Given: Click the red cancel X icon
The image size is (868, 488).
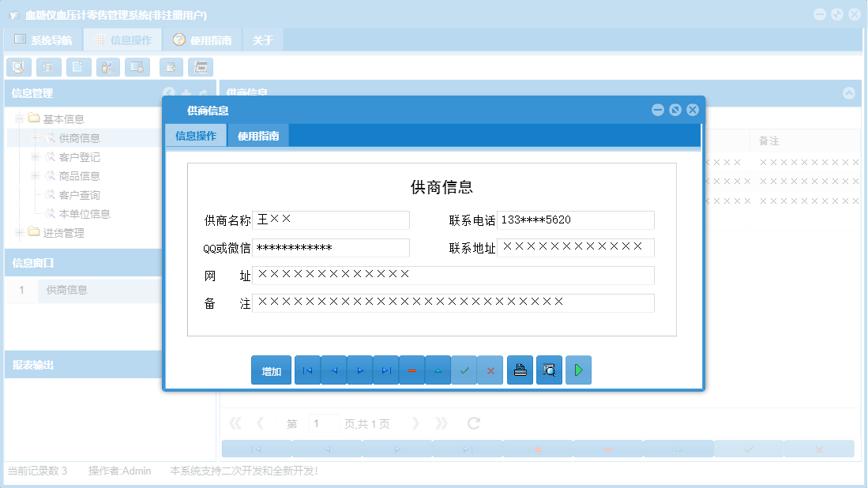Looking at the screenshot, I should (x=490, y=370).
